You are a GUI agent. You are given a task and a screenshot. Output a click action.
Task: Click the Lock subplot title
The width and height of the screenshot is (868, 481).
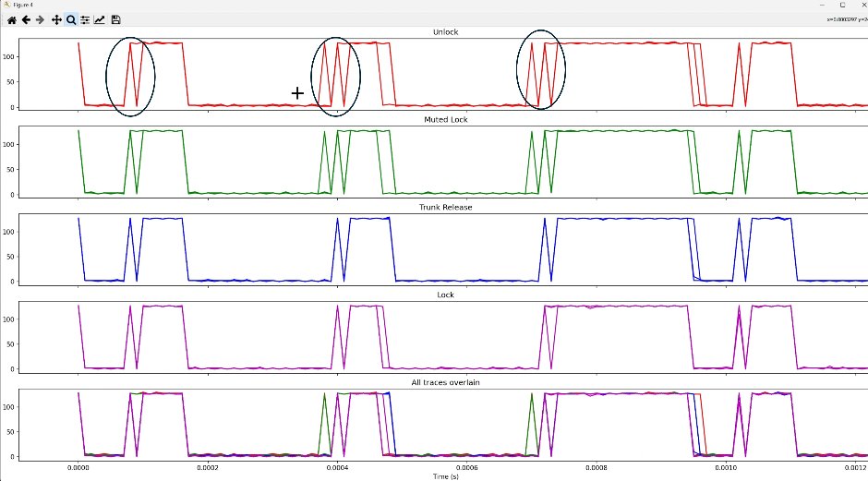(446, 295)
